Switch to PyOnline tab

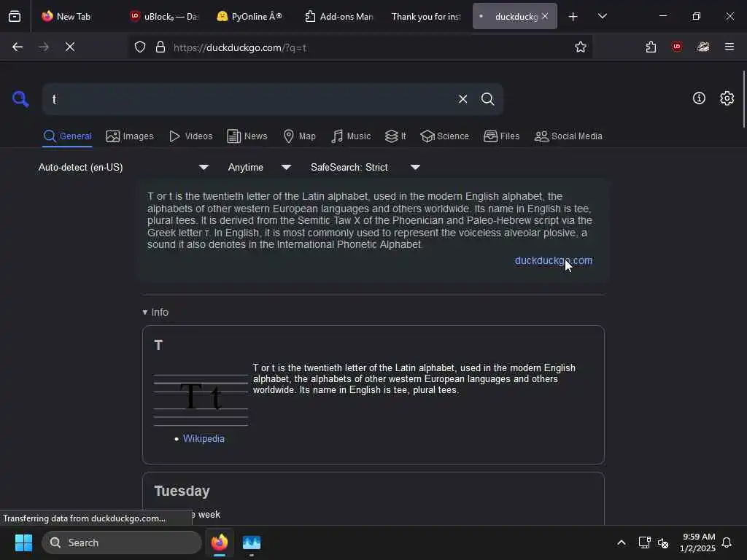(250, 16)
